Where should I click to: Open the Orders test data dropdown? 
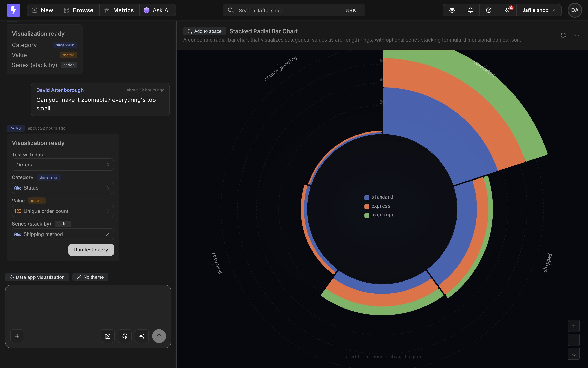coord(63,165)
